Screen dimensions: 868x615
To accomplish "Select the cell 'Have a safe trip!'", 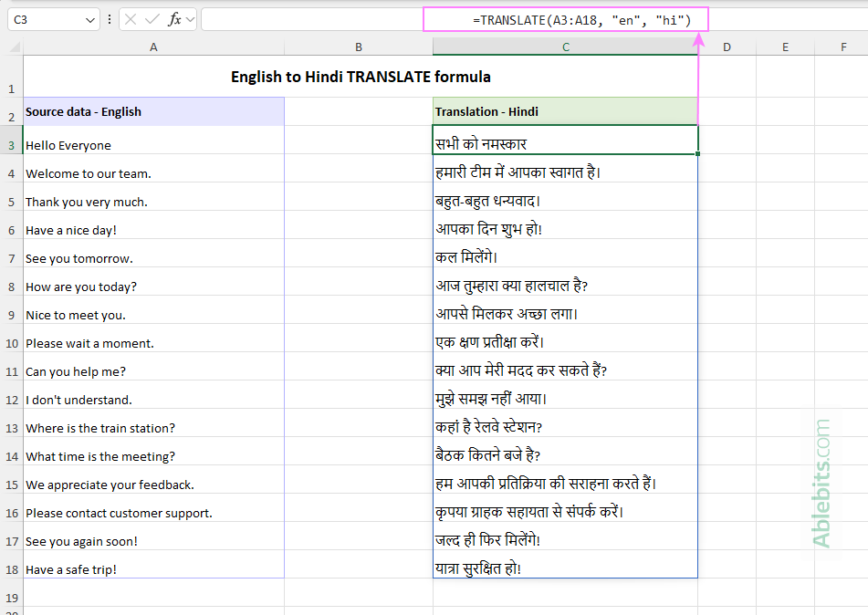I will [x=153, y=564].
